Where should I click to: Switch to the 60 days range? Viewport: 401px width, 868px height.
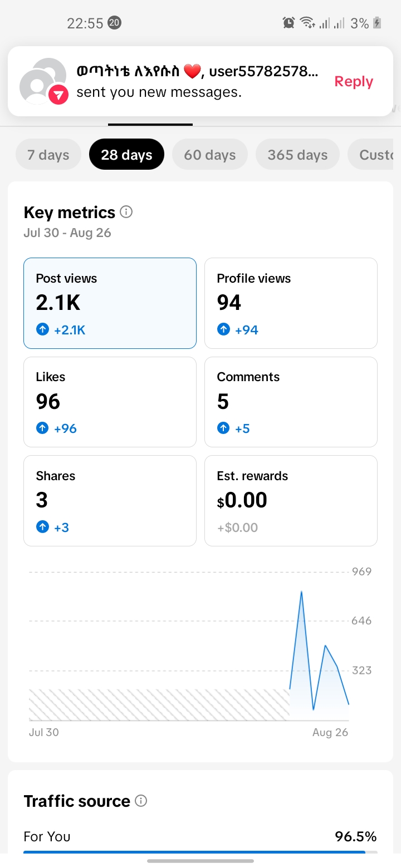point(210,155)
